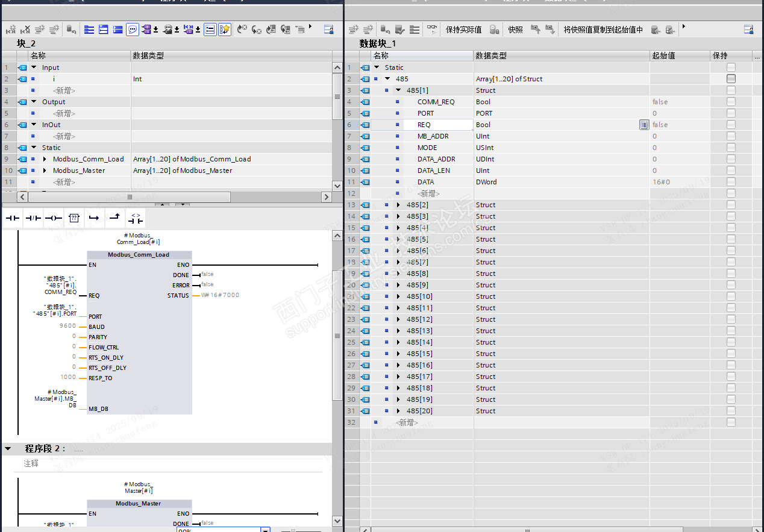Expand the 485[2] struct element
764x532 pixels.
[x=398, y=205]
